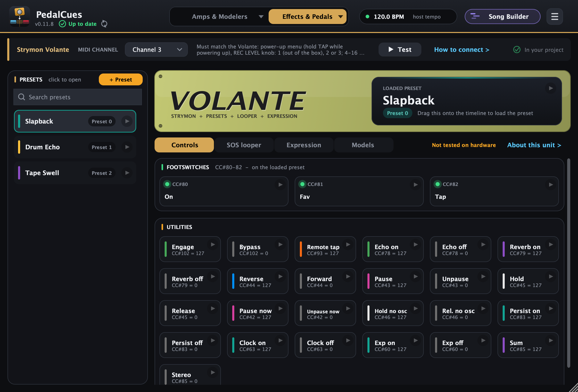
Task: Send CC#82 Tap footswitch play arrow
Action: 551,184
